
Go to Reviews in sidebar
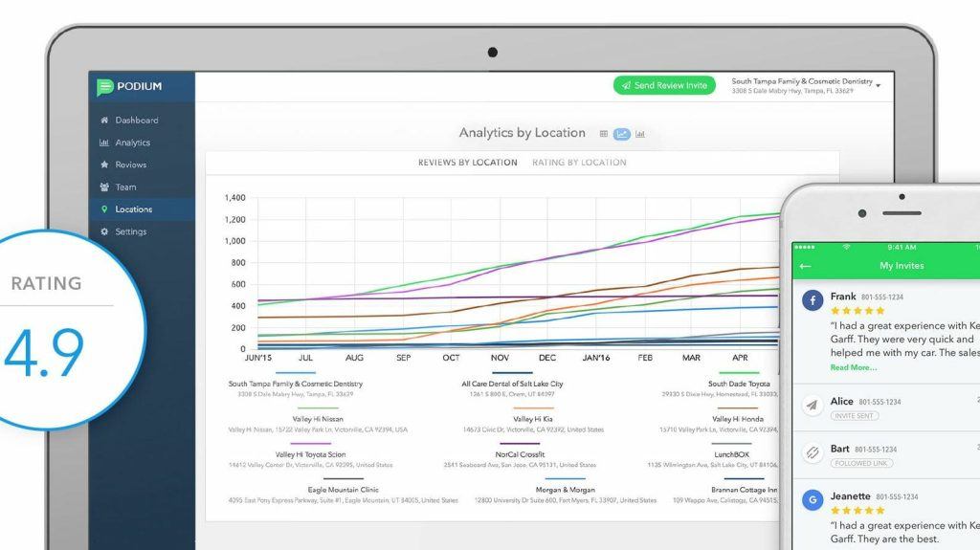click(x=130, y=165)
